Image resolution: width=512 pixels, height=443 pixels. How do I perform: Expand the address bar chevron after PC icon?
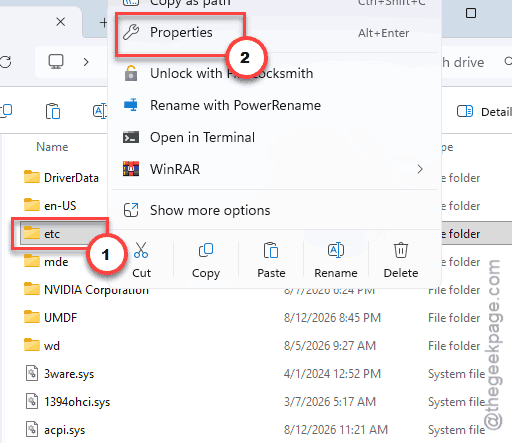[86, 62]
